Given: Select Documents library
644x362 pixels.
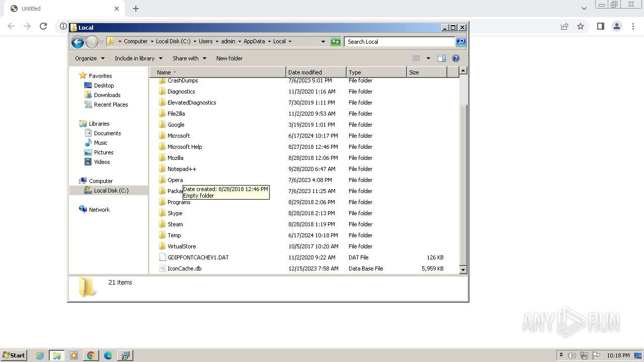Looking at the screenshot, I should 107,133.
